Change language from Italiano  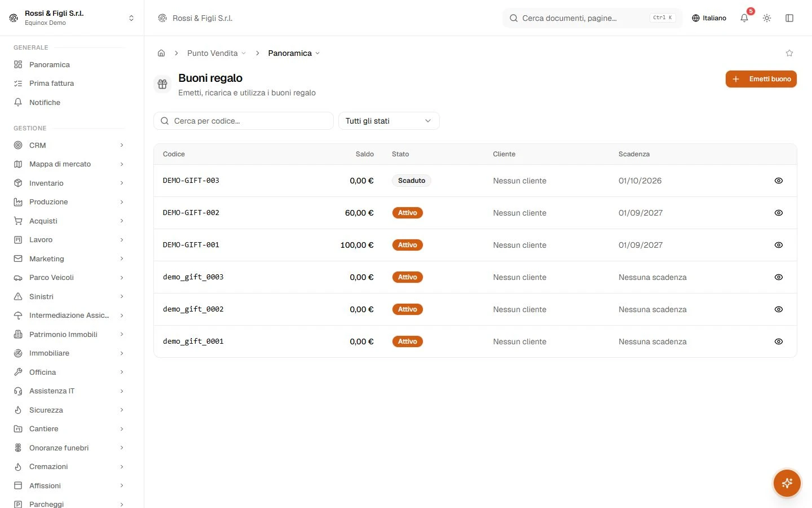709,18
